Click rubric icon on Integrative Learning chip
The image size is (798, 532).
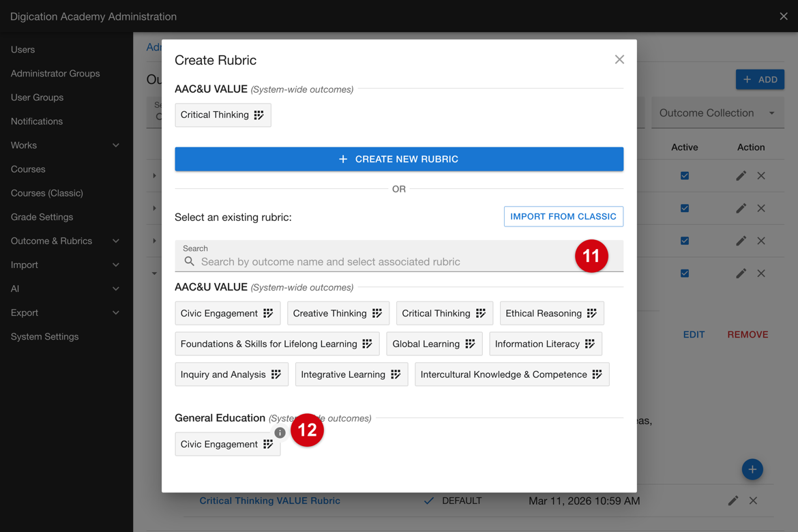(396, 374)
